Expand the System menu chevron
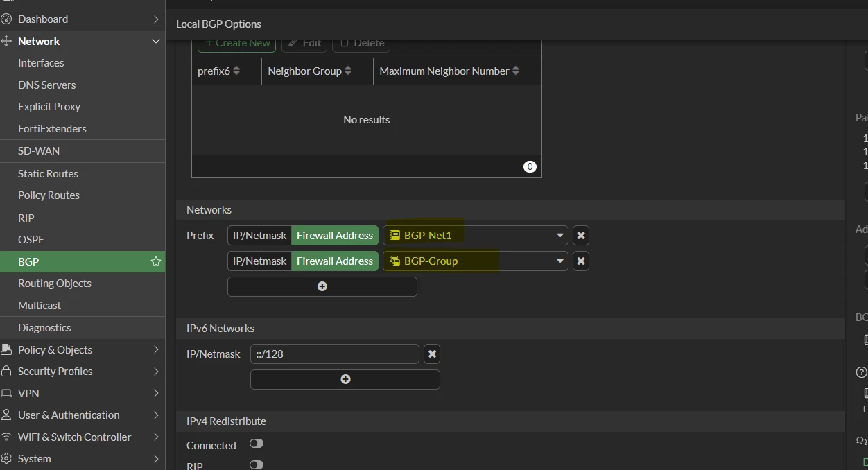This screenshot has width=868, height=470. 156,458
